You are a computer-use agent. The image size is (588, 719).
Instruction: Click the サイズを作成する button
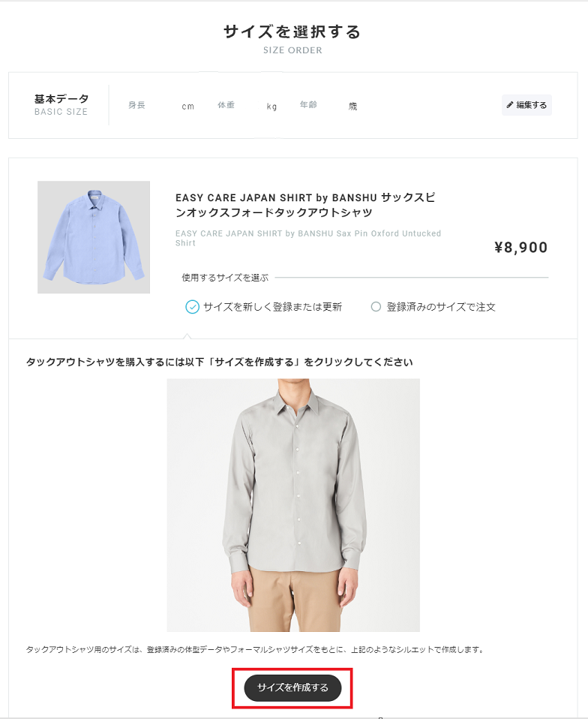292,687
